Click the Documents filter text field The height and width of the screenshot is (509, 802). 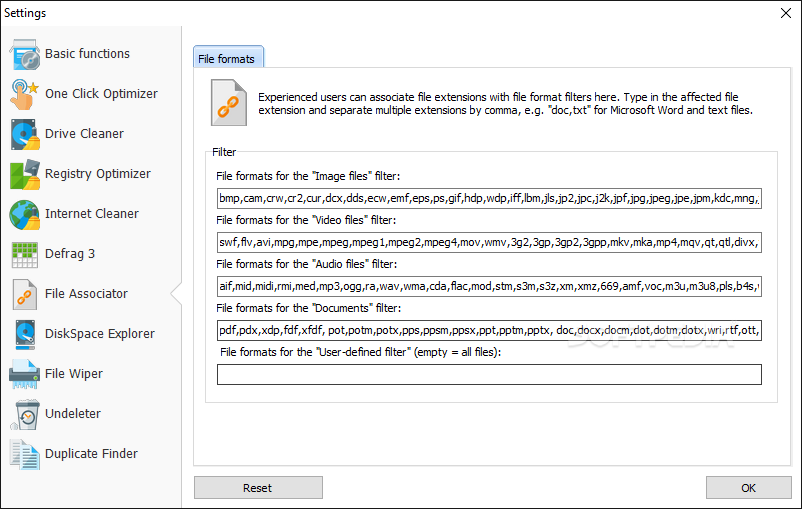tap(489, 330)
